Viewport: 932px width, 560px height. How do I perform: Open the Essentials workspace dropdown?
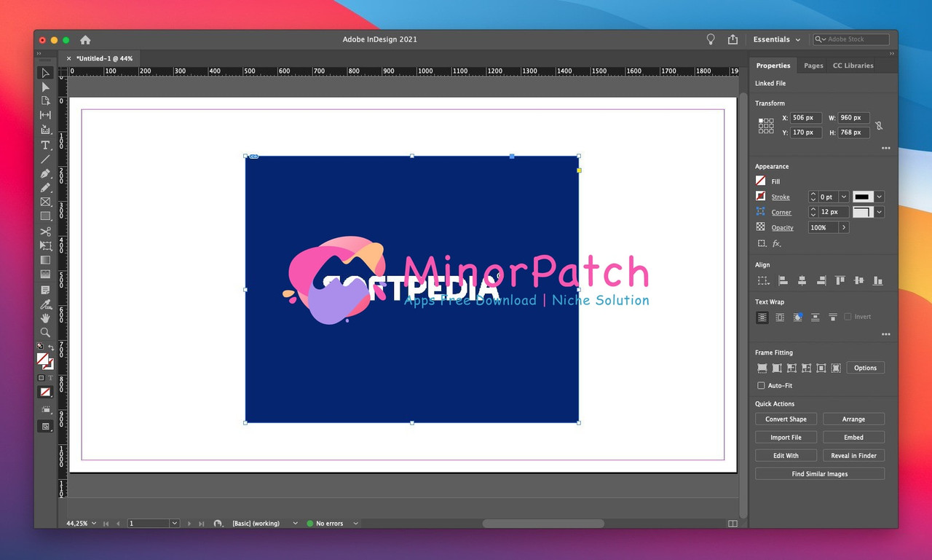coord(776,39)
